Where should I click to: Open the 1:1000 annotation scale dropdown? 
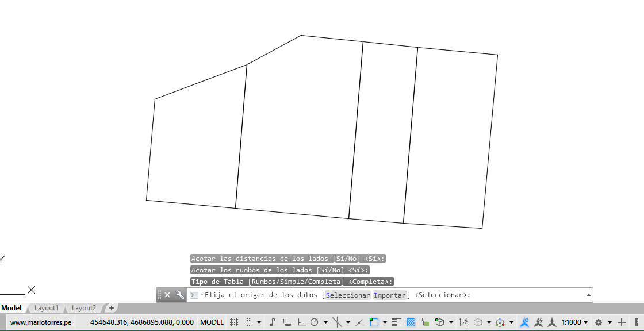coord(574,322)
